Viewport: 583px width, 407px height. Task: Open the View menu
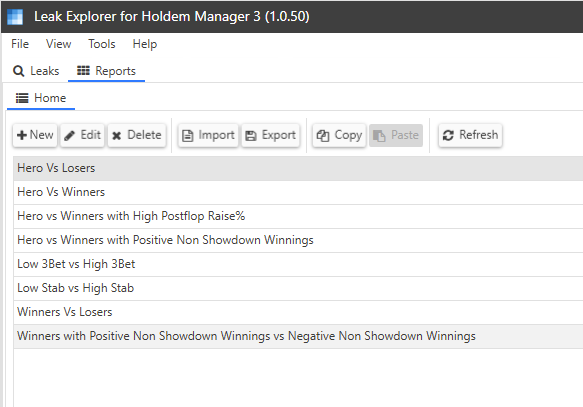58,44
